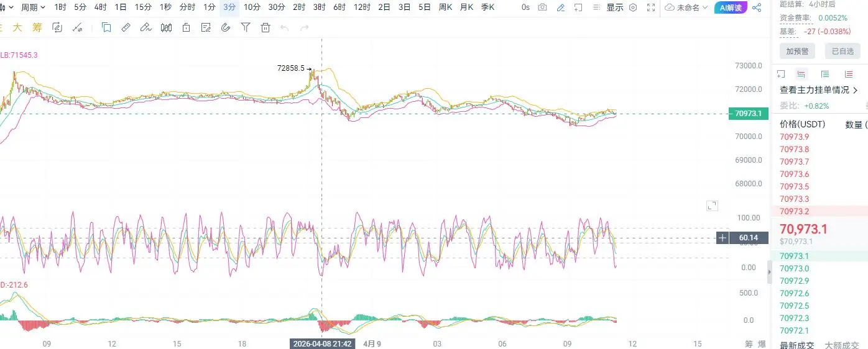Open the AI解读 analysis button

coord(731,7)
